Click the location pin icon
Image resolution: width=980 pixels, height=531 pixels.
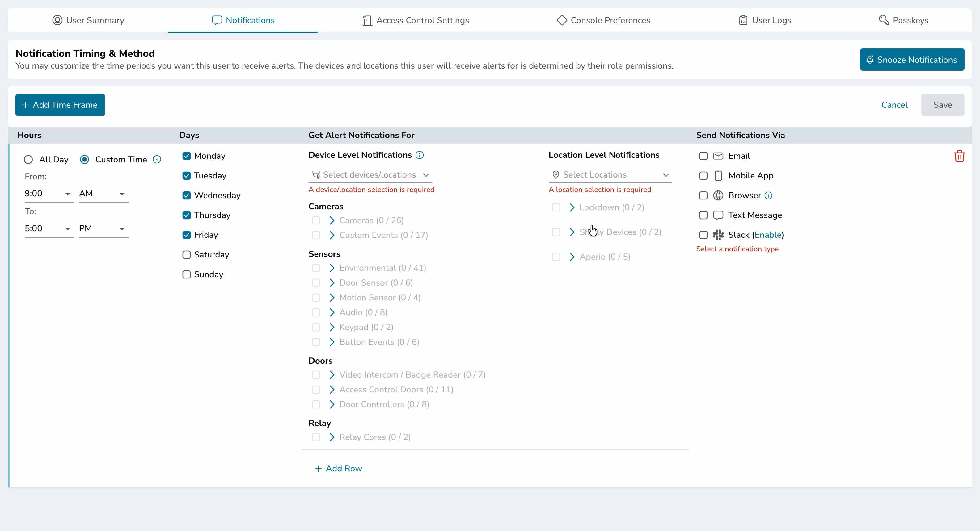pyautogui.click(x=555, y=175)
